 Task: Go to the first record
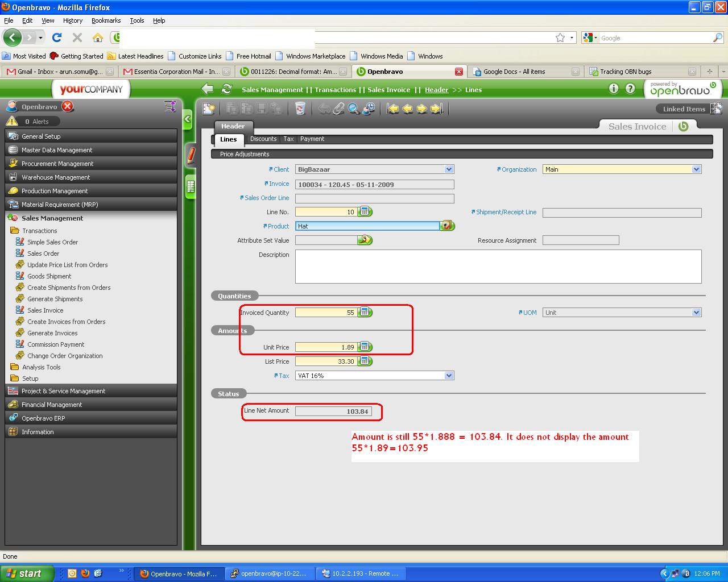tap(393, 109)
